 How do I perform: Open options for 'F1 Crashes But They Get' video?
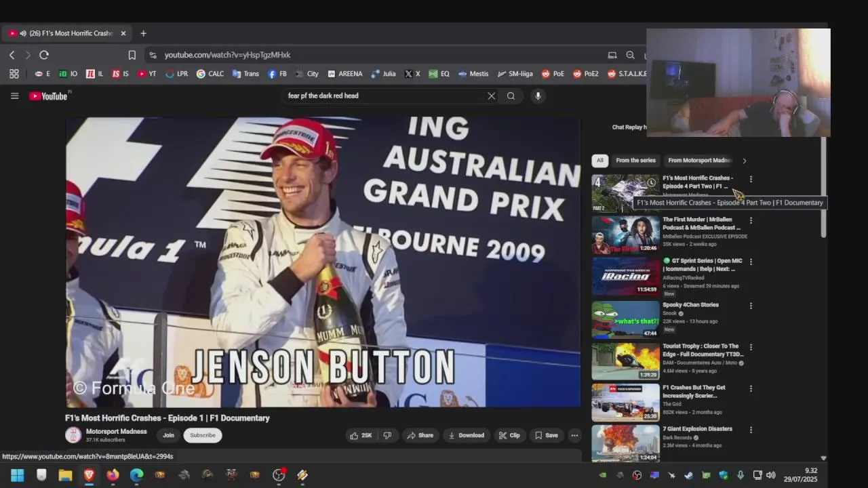751,388
